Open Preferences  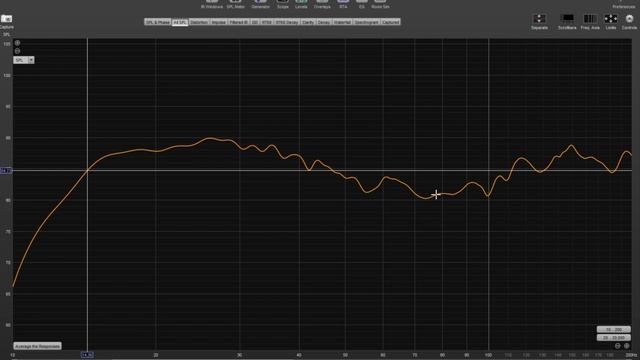coord(623,4)
